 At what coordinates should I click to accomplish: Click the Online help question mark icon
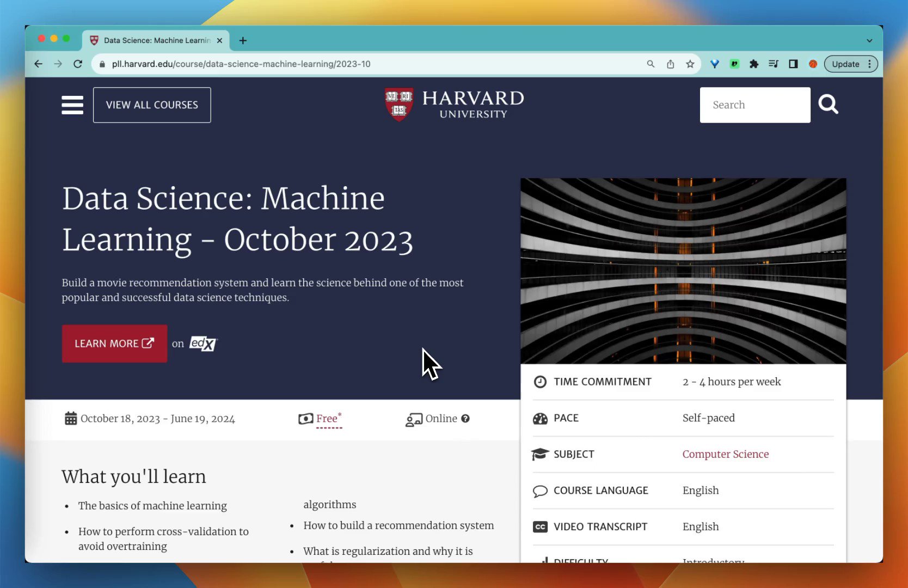pos(465,419)
